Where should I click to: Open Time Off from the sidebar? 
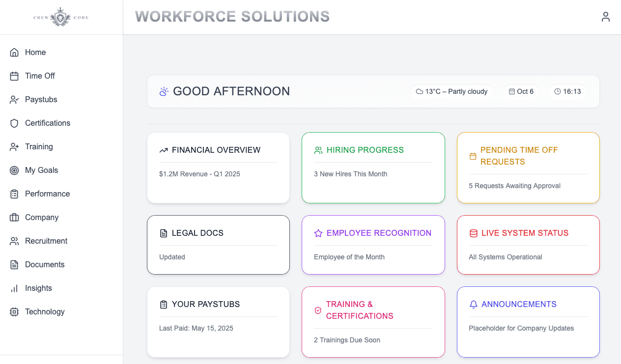(x=40, y=76)
